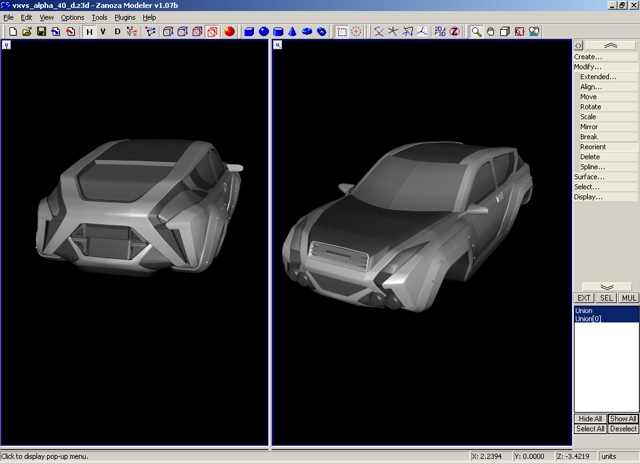Pick the blue cone primitive icon
The height and width of the screenshot is (464, 640).
(x=290, y=32)
